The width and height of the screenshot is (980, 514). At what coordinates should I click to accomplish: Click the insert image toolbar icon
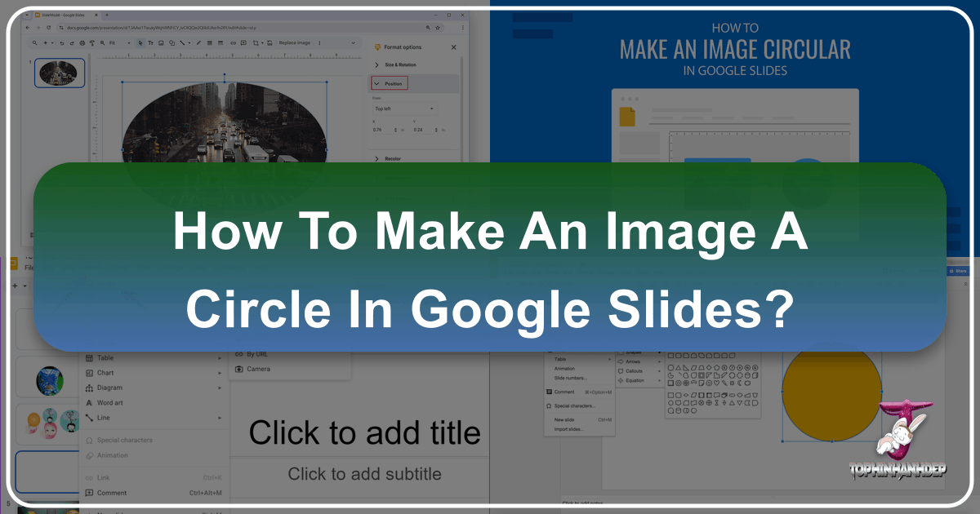click(x=162, y=42)
